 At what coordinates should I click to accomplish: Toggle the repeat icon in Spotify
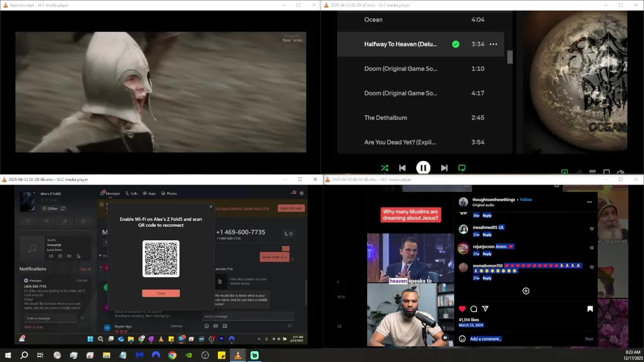[x=462, y=168]
